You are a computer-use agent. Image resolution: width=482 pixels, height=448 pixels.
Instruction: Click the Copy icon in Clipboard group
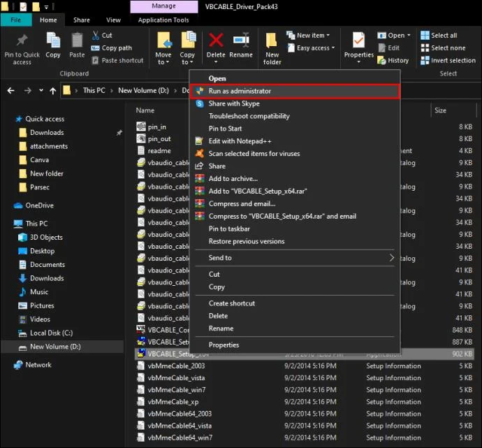(x=53, y=41)
